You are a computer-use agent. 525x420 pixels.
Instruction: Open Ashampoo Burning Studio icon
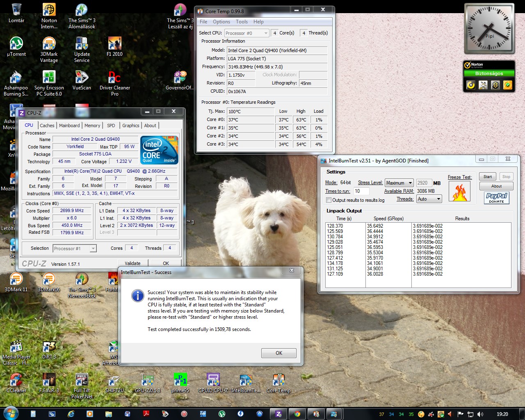coord(16,83)
